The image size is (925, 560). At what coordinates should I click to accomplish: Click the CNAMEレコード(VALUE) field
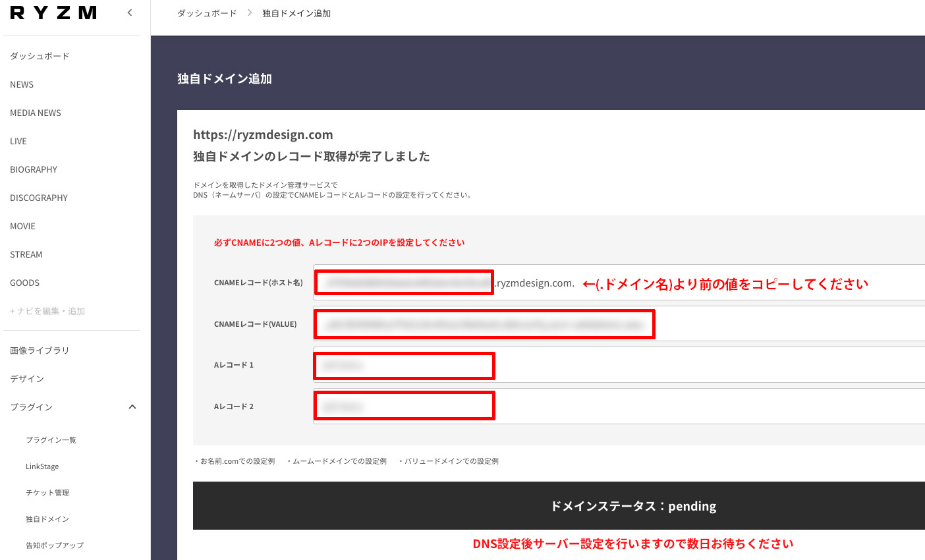[x=619, y=324]
